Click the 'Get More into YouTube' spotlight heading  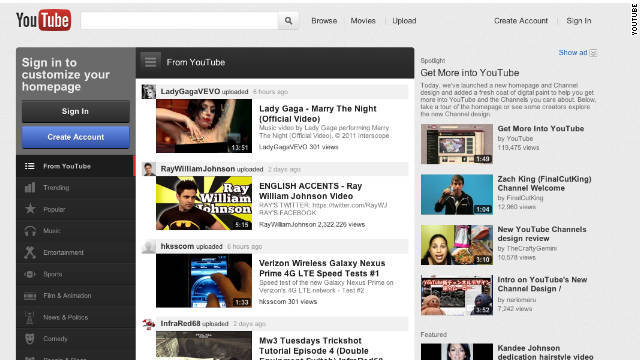470,73
